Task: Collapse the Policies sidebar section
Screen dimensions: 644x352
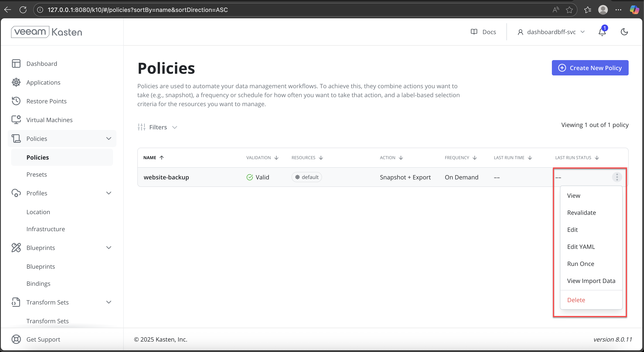Action: point(109,139)
